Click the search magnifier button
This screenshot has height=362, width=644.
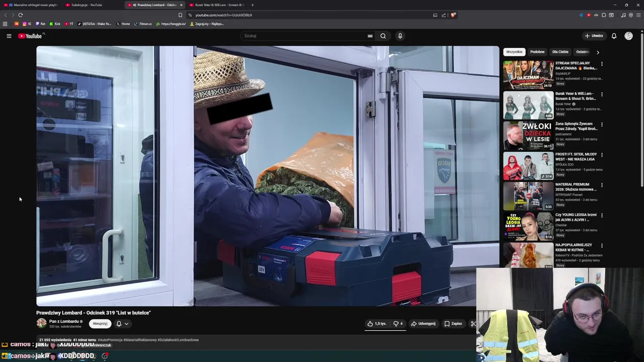click(x=383, y=36)
